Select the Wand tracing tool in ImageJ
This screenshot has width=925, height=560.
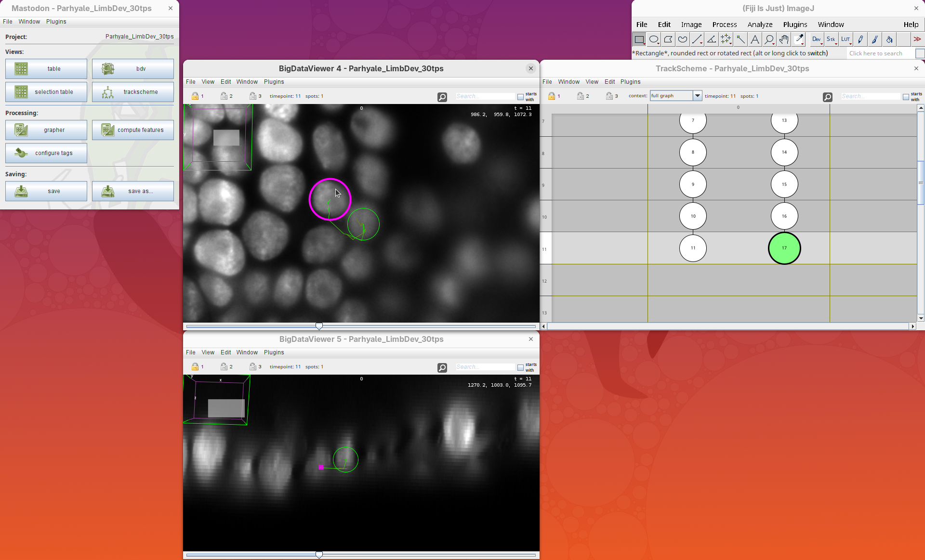740,39
